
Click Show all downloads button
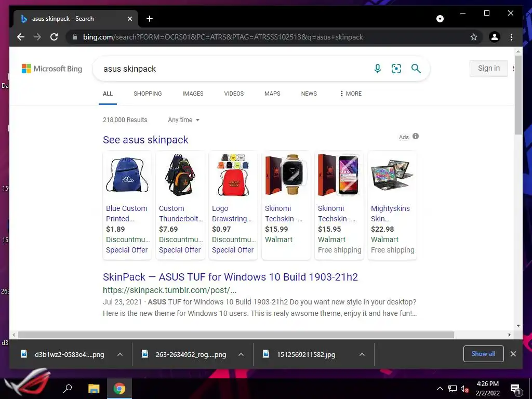click(483, 354)
